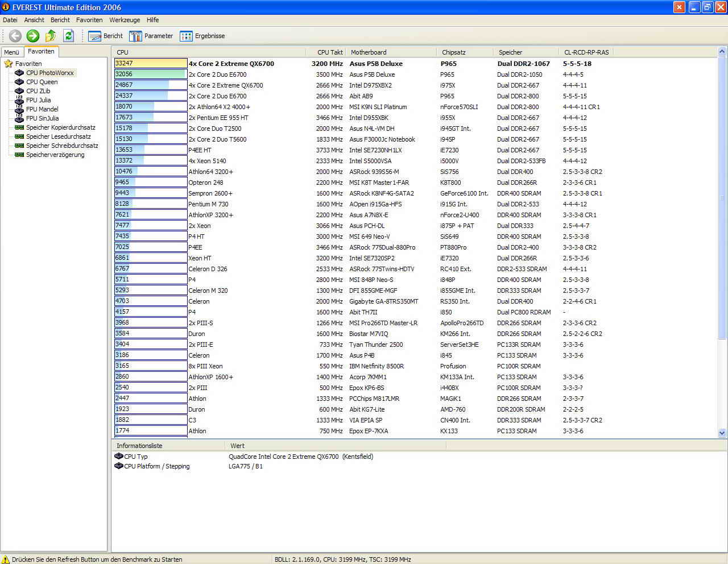Open the Ergebnisse toolbar button

coord(202,36)
